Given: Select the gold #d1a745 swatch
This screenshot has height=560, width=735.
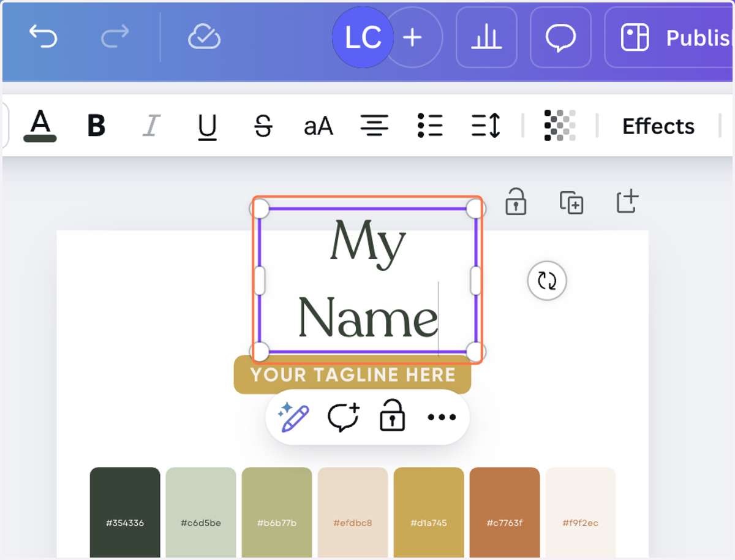Looking at the screenshot, I should point(429,513).
